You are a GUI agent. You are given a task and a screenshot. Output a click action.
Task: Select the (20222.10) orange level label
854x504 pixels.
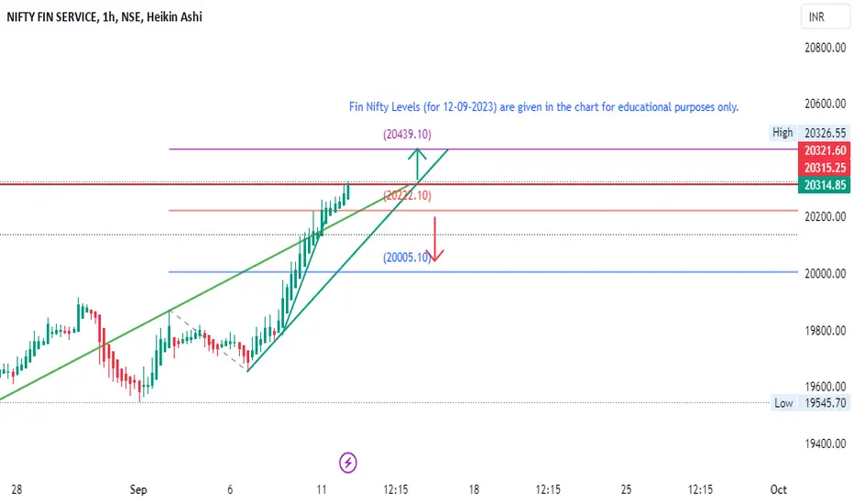pos(407,195)
